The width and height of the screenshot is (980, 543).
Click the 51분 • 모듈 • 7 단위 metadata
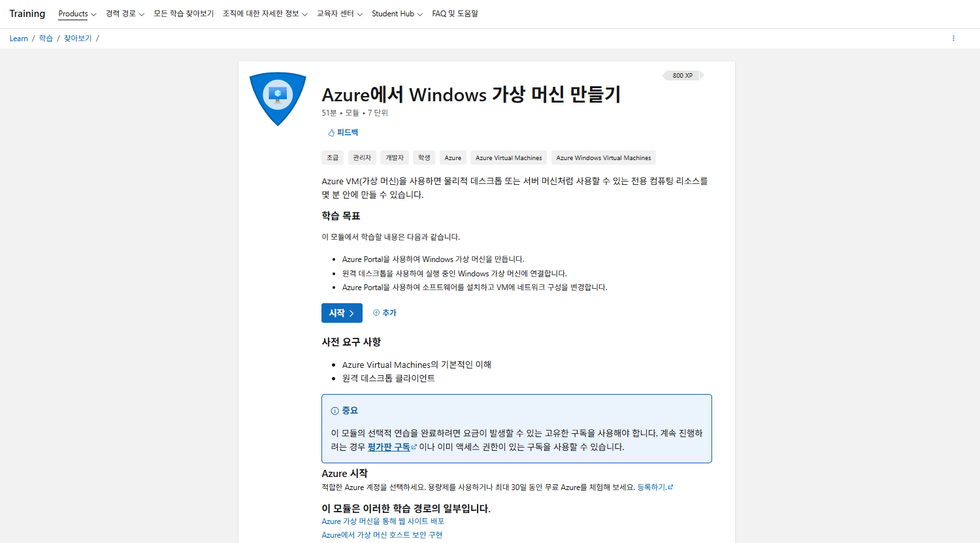click(x=355, y=113)
